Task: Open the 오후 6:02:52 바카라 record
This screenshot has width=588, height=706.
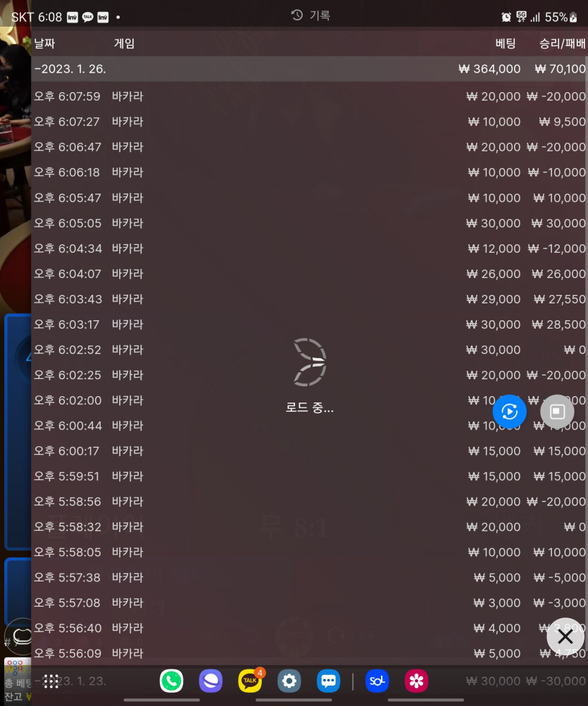Action: point(309,349)
